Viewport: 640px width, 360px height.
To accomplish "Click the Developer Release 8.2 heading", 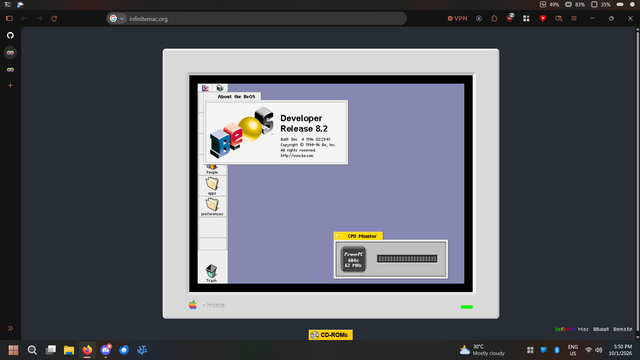I will coord(304,123).
